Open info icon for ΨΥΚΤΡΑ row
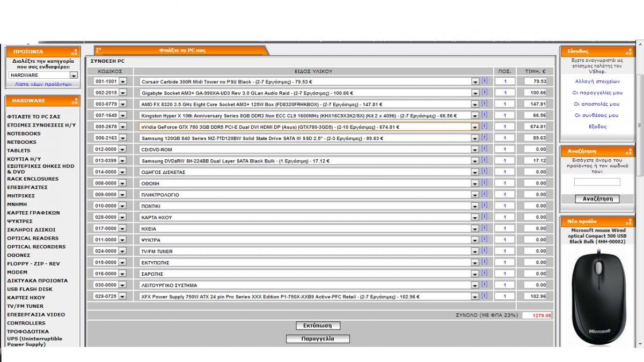Image resolution: width=644 pixels, height=362 pixels. tap(484, 239)
